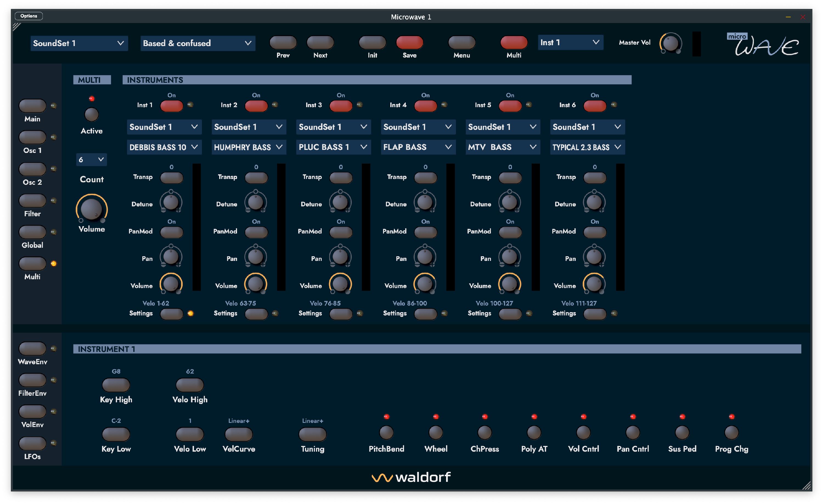This screenshot has height=504, width=823.
Task: Toggle Inst 4 On switch
Action: tap(425, 106)
